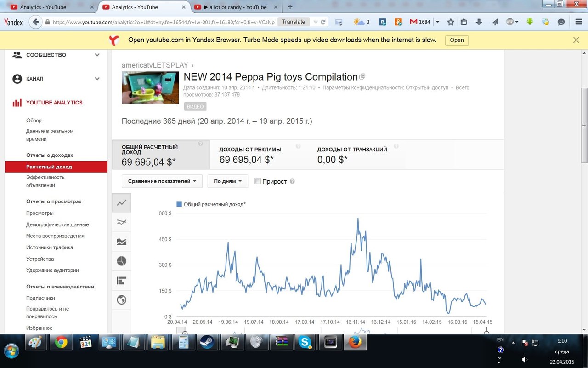Select the Доходы от транзакций metric tab
The height and width of the screenshot is (368, 588).
pos(356,155)
